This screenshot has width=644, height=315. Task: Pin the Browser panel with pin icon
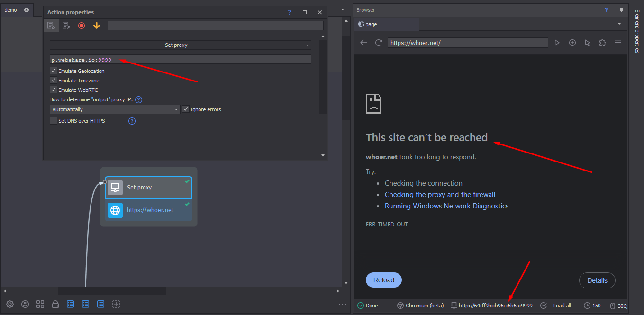pyautogui.click(x=621, y=10)
